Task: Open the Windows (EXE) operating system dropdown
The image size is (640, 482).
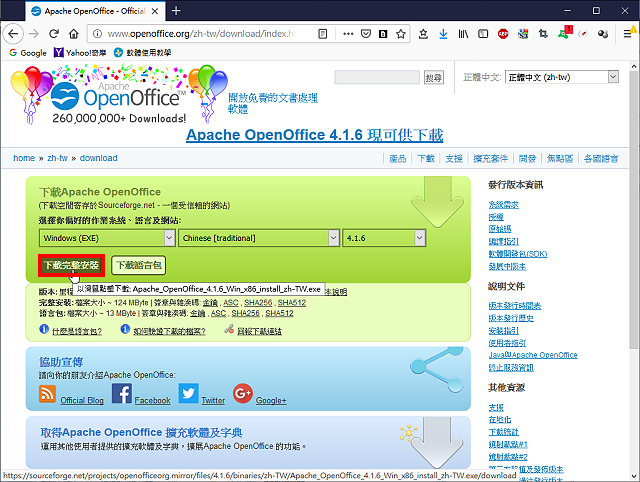Action: click(107, 238)
